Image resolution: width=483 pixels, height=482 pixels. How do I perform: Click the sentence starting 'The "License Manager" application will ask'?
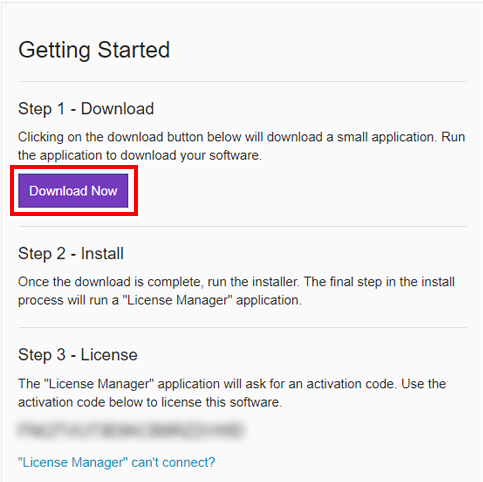tap(232, 384)
